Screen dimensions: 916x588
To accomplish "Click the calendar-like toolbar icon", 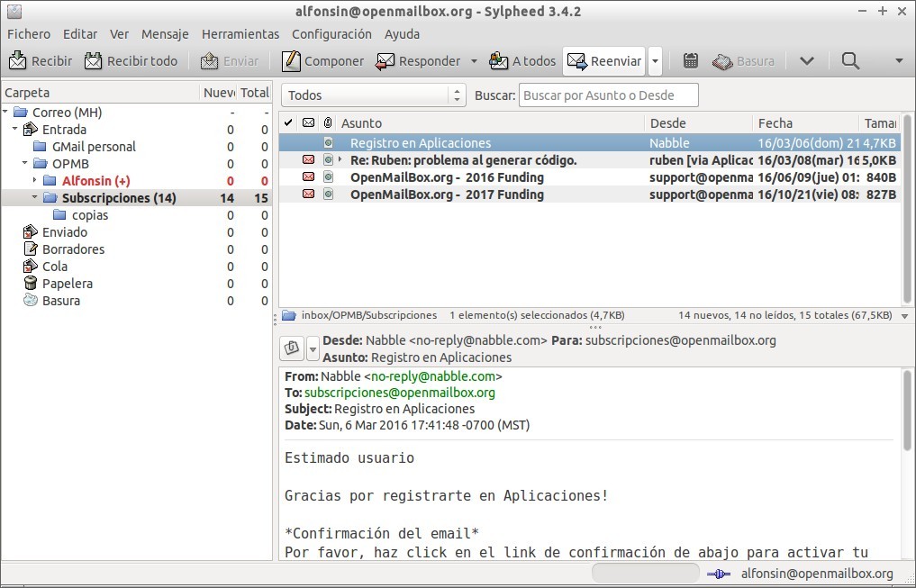I will (691, 60).
